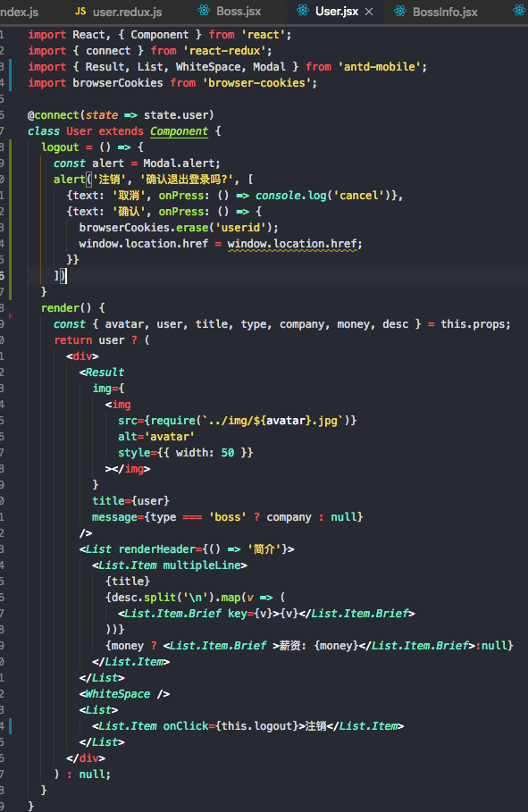Click the React icon on User.jsx tab
528x812 pixels.
(303, 11)
